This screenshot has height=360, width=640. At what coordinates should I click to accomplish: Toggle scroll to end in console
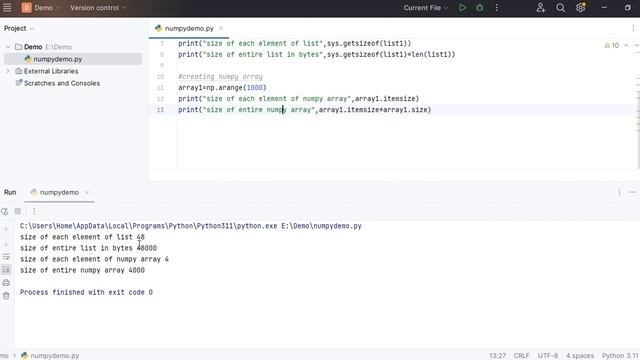point(6,269)
